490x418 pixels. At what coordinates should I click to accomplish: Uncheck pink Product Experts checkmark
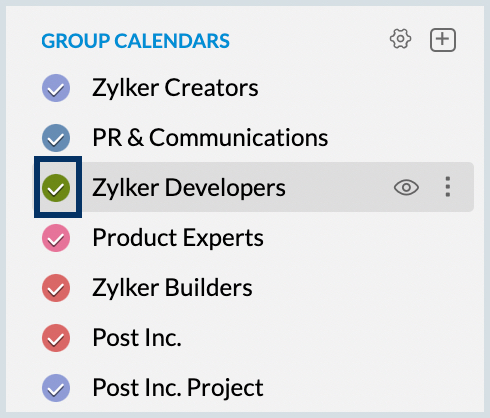[56, 238]
